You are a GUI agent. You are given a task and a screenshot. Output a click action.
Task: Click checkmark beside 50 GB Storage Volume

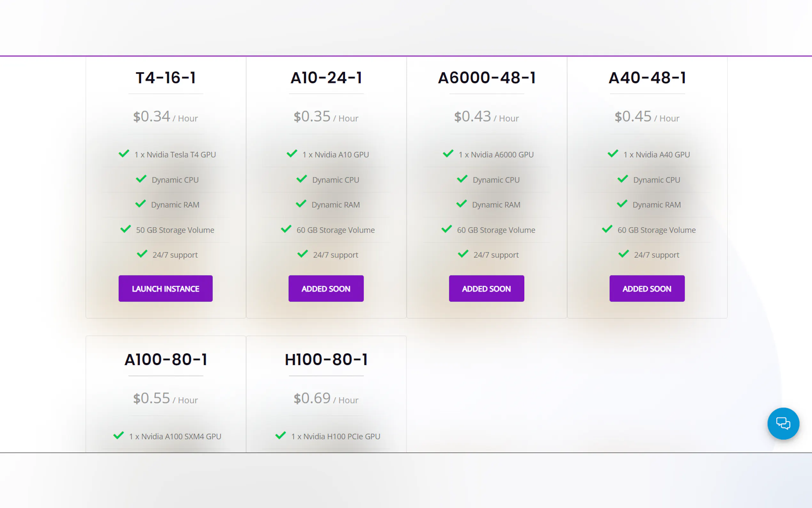pyautogui.click(x=126, y=229)
